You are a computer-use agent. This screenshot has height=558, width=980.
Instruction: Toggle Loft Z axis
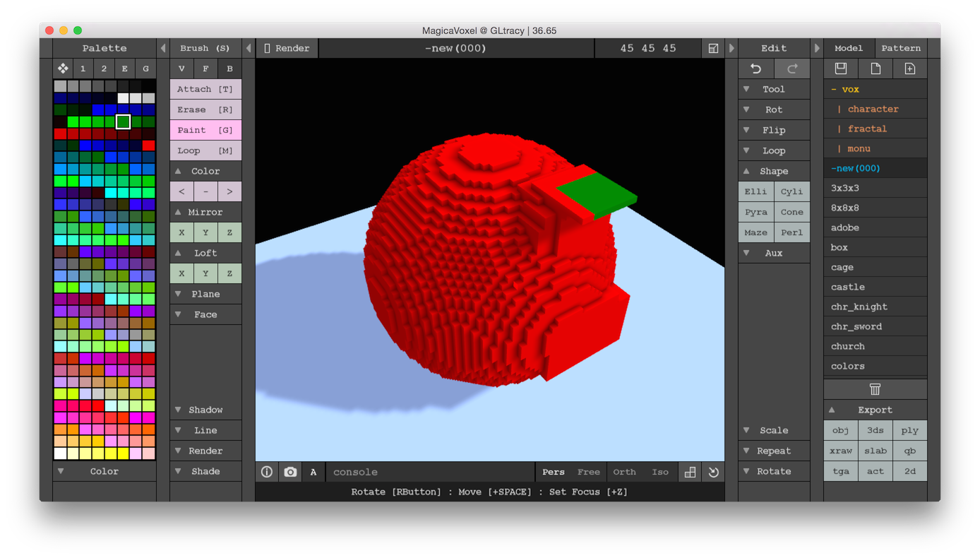click(229, 273)
